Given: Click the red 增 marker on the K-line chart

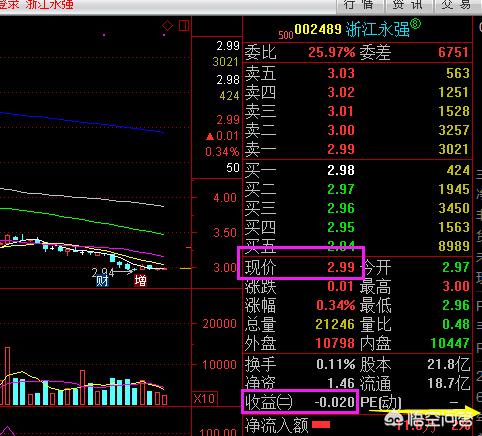Looking at the screenshot, I should coord(140,280).
